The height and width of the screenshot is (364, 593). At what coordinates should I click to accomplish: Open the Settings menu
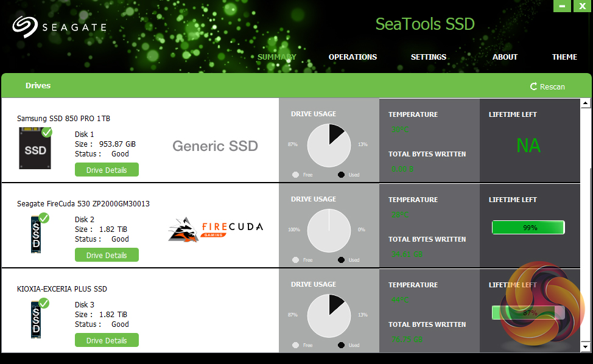coord(429,57)
